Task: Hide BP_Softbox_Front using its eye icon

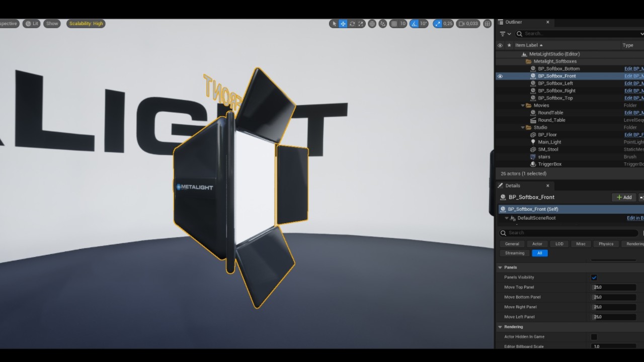Action: click(x=500, y=76)
